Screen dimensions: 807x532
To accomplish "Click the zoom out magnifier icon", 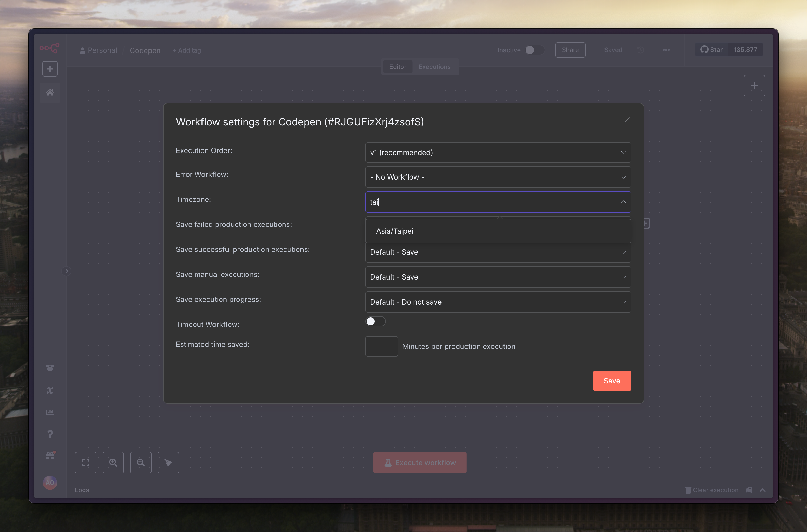I will coord(141,462).
